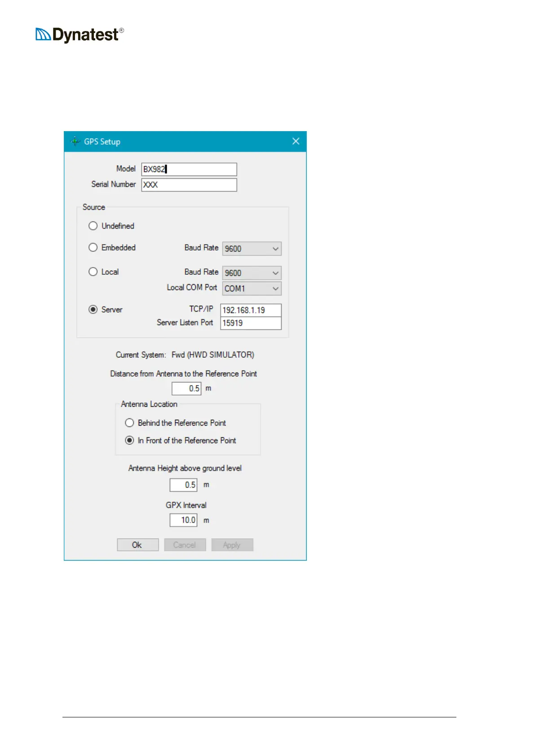This screenshot has height=756, width=535.
Task: Select the Server source option
Action: pyautogui.click(x=106, y=309)
